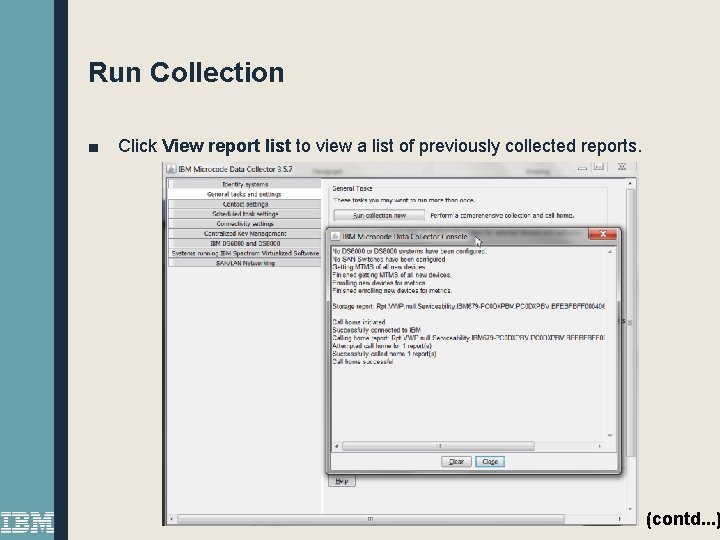Image resolution: width=720 pixels, height=540 pixels.
Task: Click main window vertical scrollbar up arrow
Action: (x=630, y=183)
